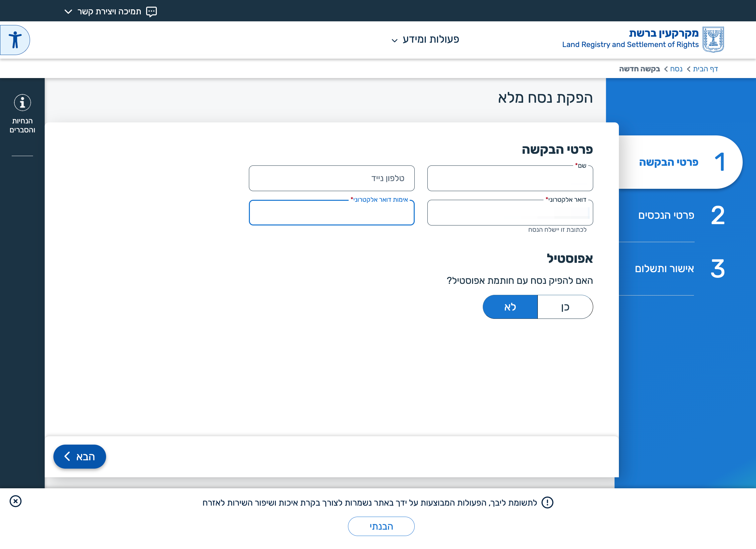
Task: Select כן for apostille stamp
Action: 565,307
